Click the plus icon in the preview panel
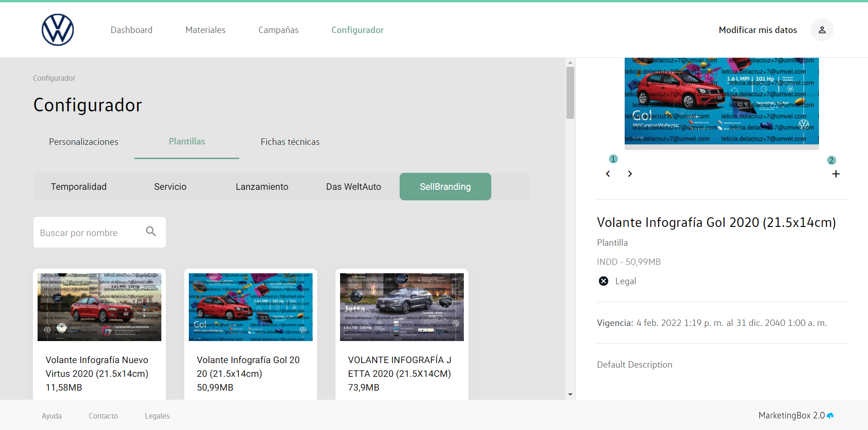 (836, 174)
